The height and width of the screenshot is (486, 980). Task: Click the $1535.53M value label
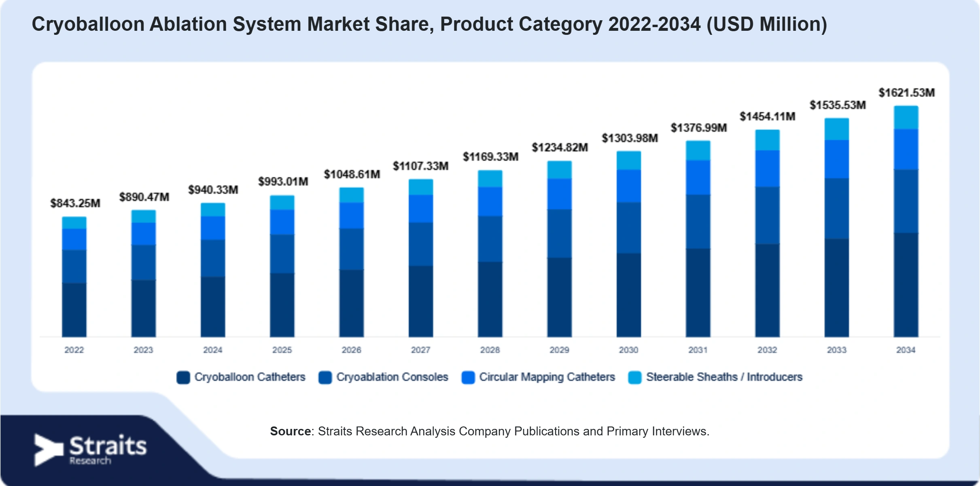(x=838, y=105)
